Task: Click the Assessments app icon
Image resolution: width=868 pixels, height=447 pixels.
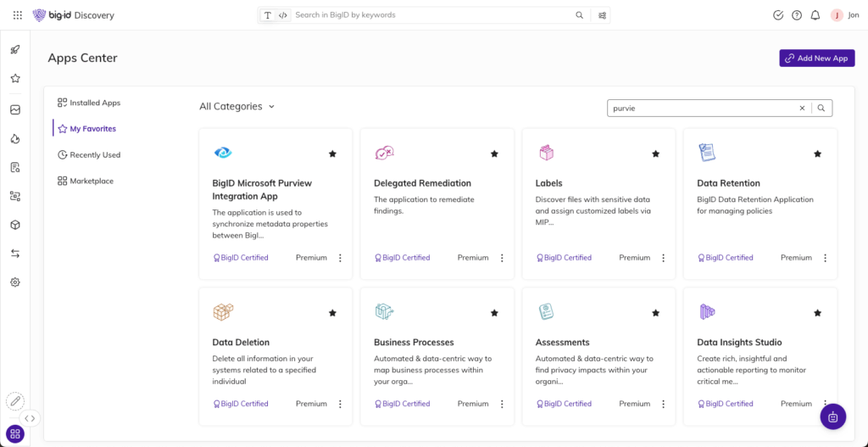Action: coord(547,312)
